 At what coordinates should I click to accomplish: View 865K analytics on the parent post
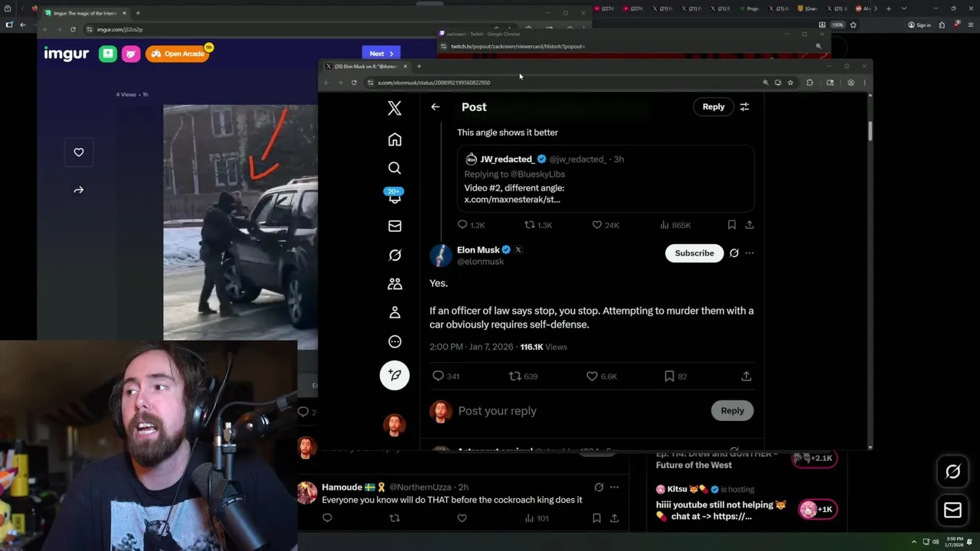coord(675,225)
